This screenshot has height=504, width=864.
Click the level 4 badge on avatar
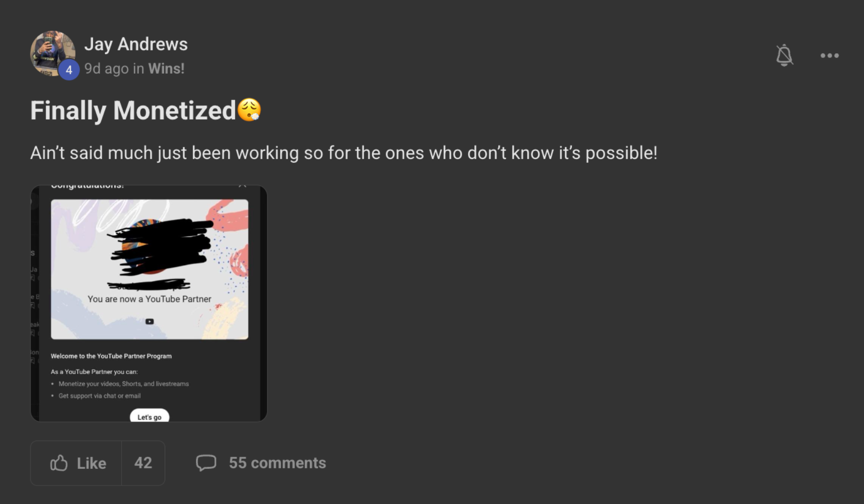[x=69, y=70]
